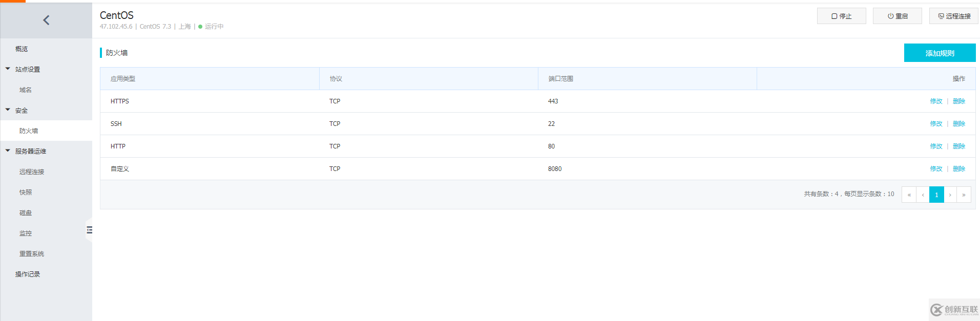Click 删除 for the 自定义 8080 rule

[x=959, y=169]
